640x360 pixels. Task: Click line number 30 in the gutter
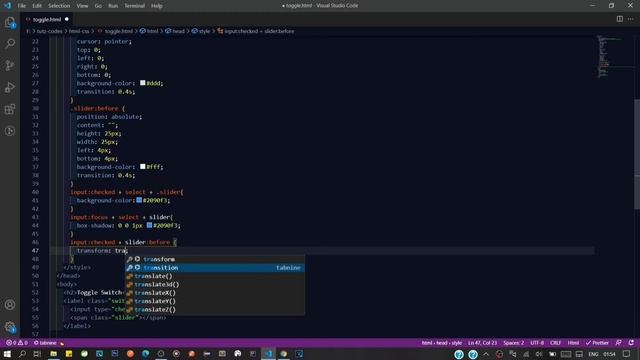(x=36, y=108)
